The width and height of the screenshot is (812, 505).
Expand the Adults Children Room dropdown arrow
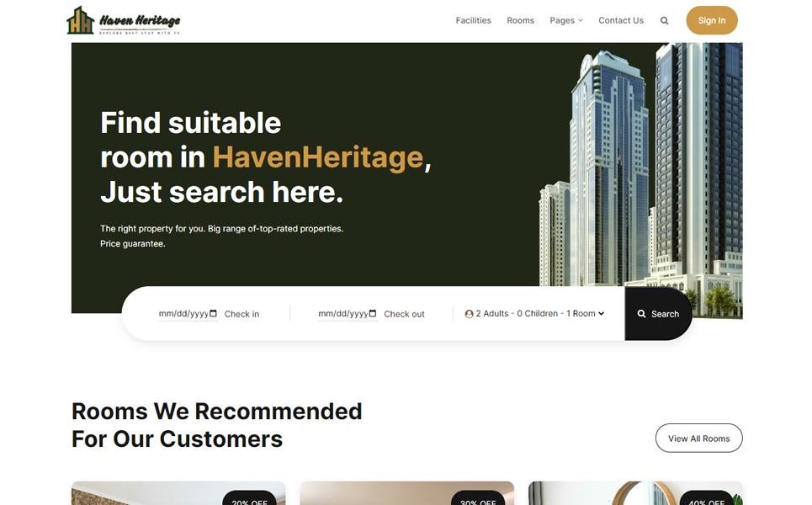[x=602, y=314]
